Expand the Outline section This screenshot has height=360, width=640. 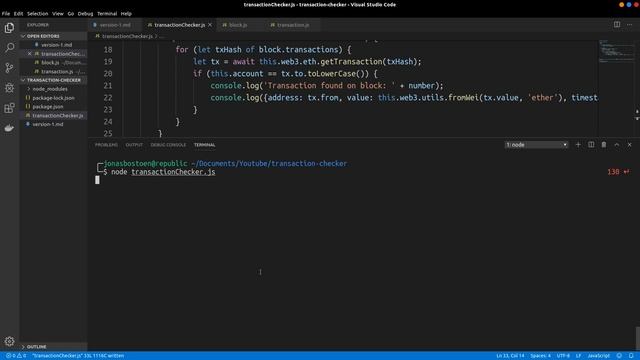tap(53, 347)
